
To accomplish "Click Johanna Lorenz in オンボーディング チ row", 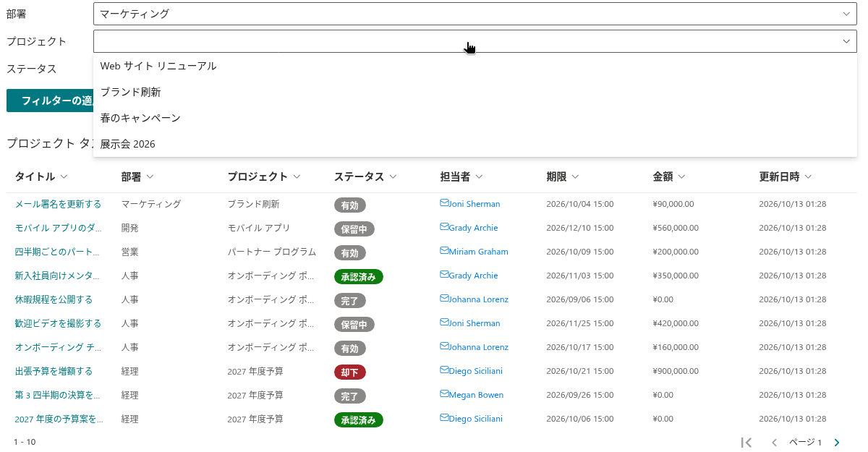I will pyautogui.click(x=478, y=347).
